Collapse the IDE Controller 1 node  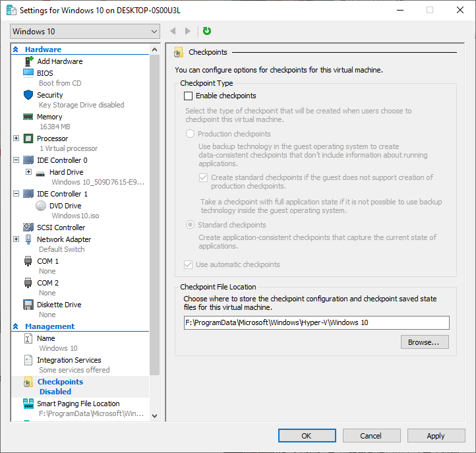pos(16,194)
